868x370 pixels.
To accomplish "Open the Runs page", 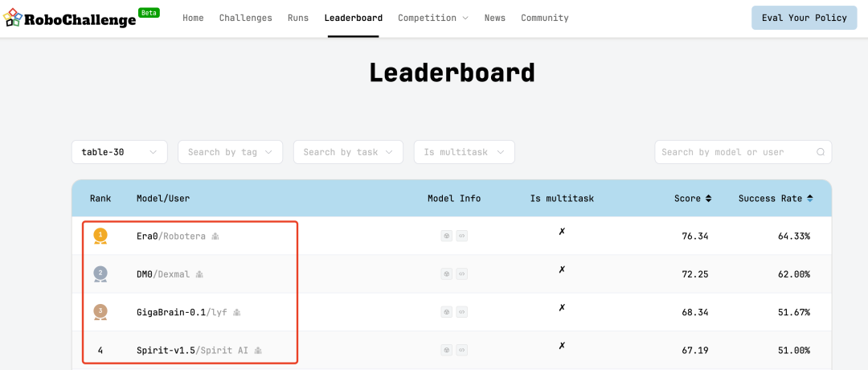I will coord(298,18).
